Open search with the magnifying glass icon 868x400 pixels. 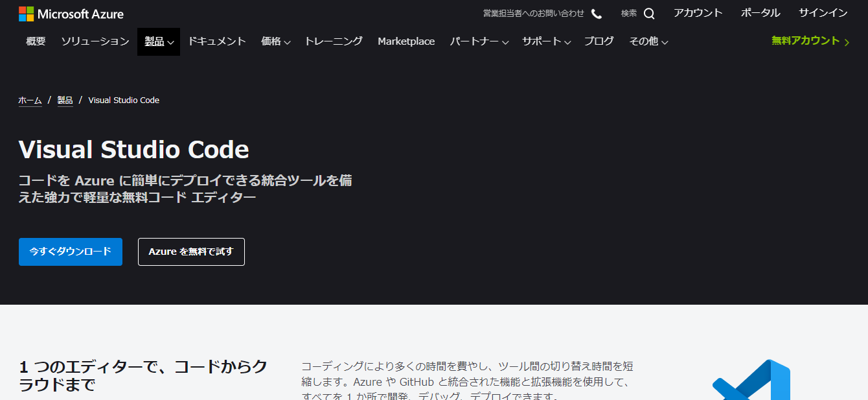tap(648, 14)
